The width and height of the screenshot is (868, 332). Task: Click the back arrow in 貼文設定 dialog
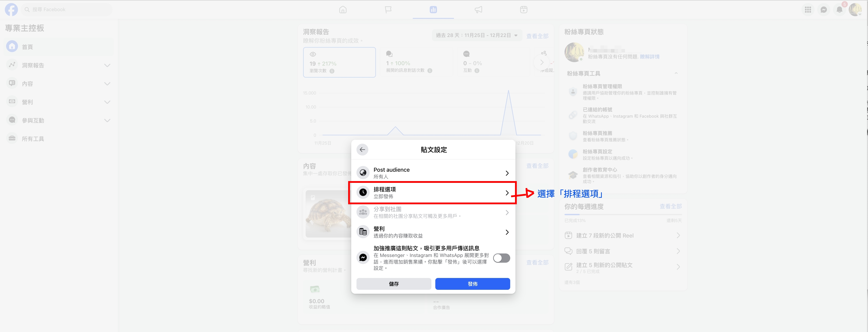(362, 150)
